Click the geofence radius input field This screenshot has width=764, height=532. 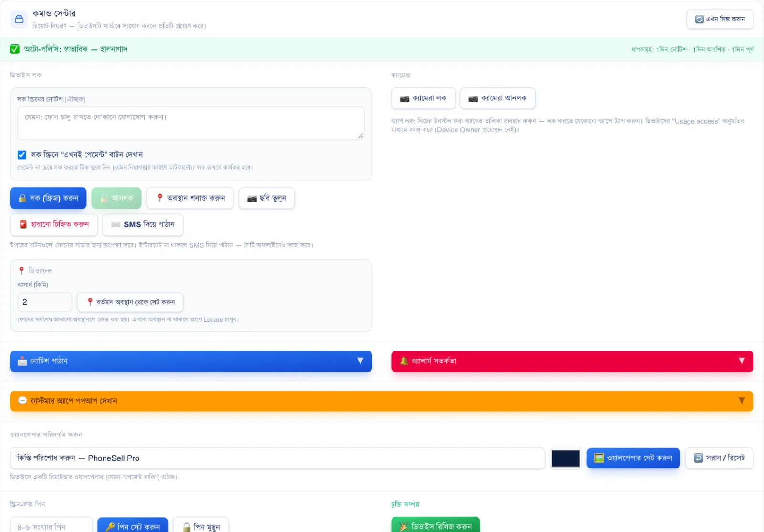click(x=45, y=302)
